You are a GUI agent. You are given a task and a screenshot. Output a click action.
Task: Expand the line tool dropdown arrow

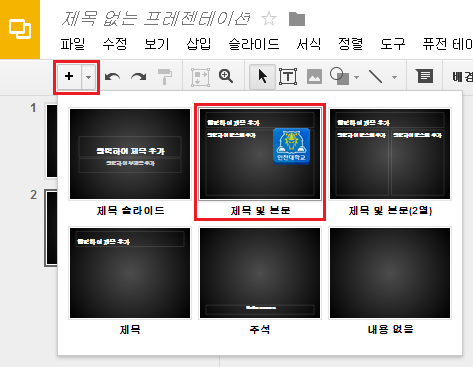tap(395, 77)
